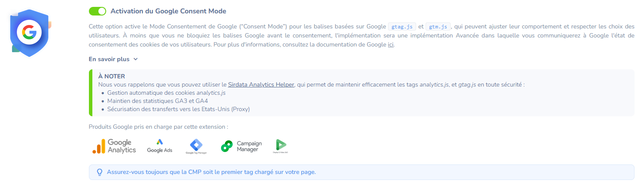The height and width of the screenshot is (186, 644).
Task: Click the Google Tag Manager logo
Action: [x=196, y=146]
